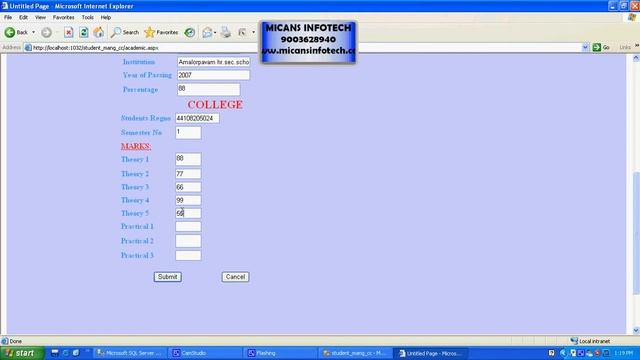Screen dimensions: 640x360
Task: Click the vertical scrollbar thumb
Action: click(636, 233)
